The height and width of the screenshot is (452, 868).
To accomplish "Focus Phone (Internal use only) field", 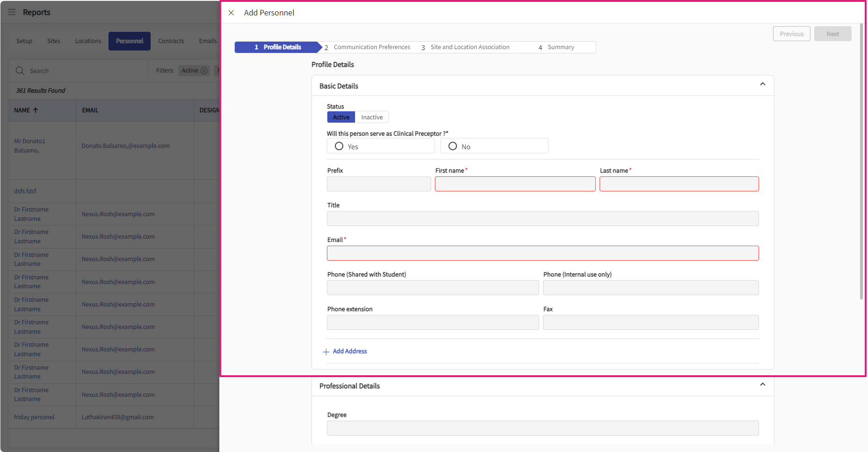I will pyautogui.click(x=651, y=288).
